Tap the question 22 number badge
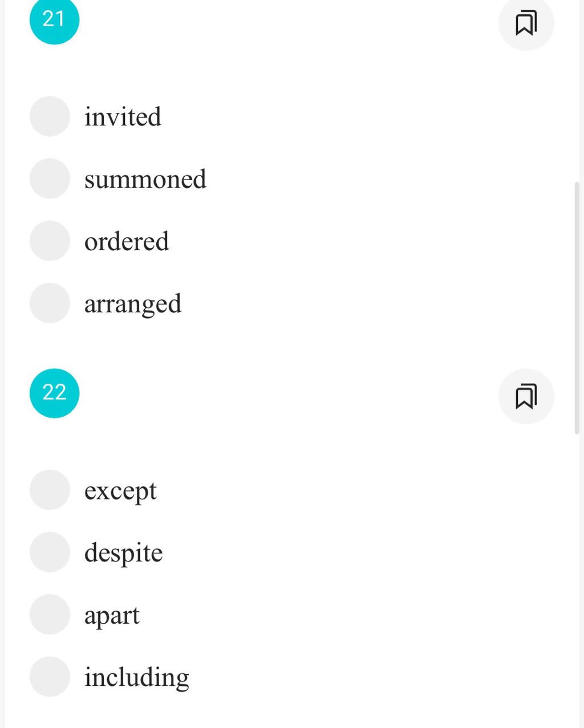The height and width of the screenshot is (728, 584). [x=54, y=393]
